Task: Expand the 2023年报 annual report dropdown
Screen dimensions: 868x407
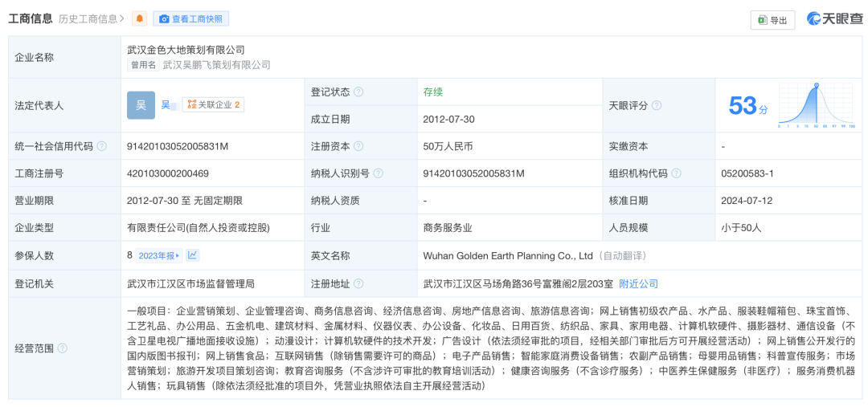Action: (159, 255)
